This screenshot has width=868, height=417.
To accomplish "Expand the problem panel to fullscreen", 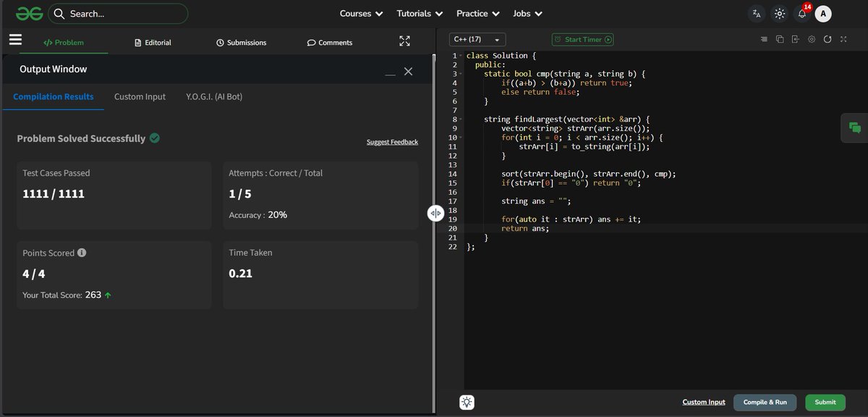I will tap(404, 41).
